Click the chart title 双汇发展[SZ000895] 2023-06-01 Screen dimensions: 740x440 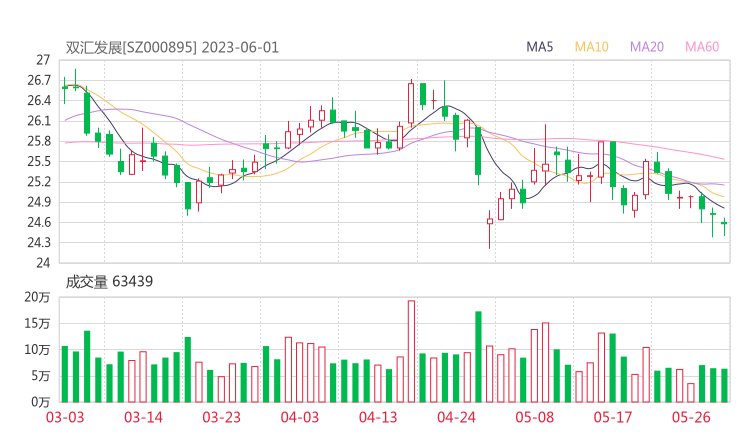click(x=172, y=48)
